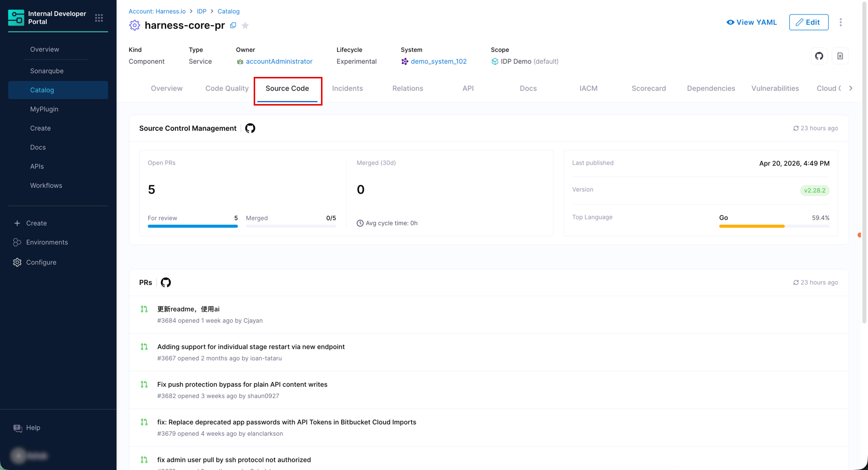Open the IACM tab
The width and height of the screenshot is (868, 470).
(x=589, y=88)
